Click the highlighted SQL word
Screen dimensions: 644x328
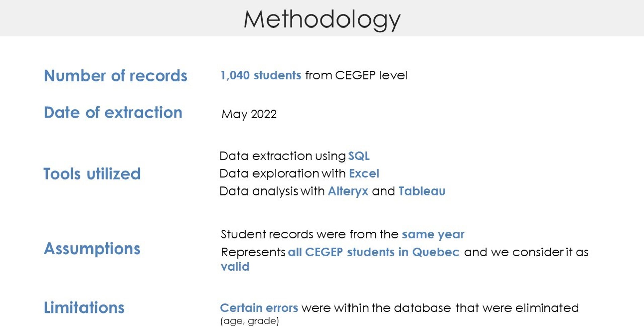[x=359, y=156]
